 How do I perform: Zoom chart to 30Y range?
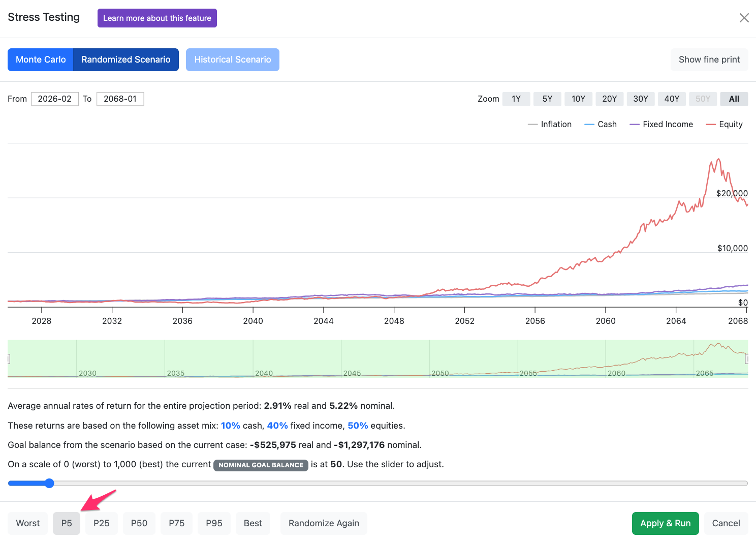click(641, 99)
